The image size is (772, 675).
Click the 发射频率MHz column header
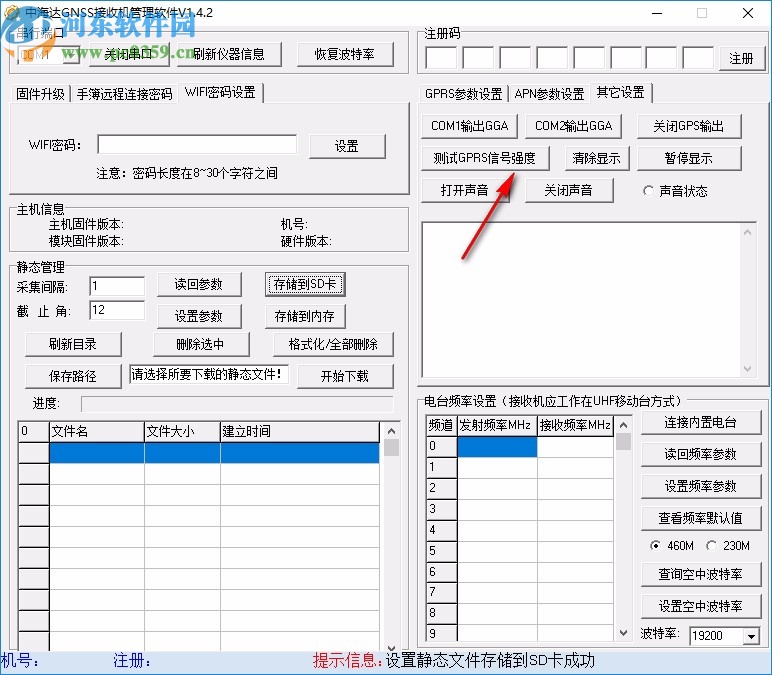coord(497,425)
